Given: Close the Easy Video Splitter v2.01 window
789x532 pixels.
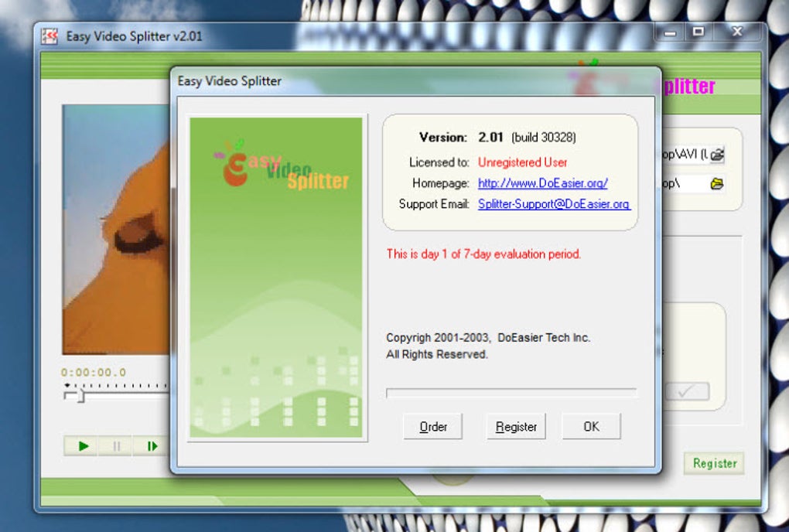Looking at the screenshot, I should [737, 32].
